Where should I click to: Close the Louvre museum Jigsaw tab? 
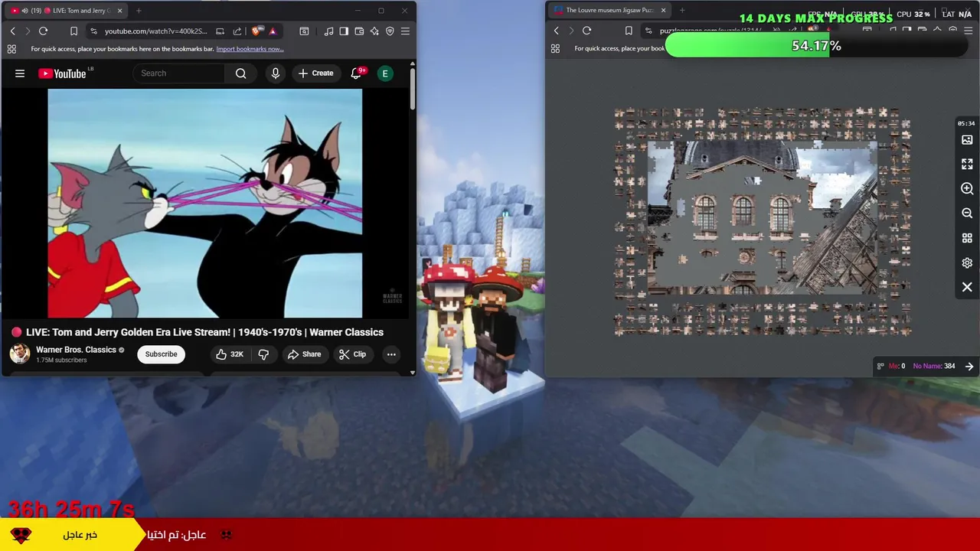663,11
